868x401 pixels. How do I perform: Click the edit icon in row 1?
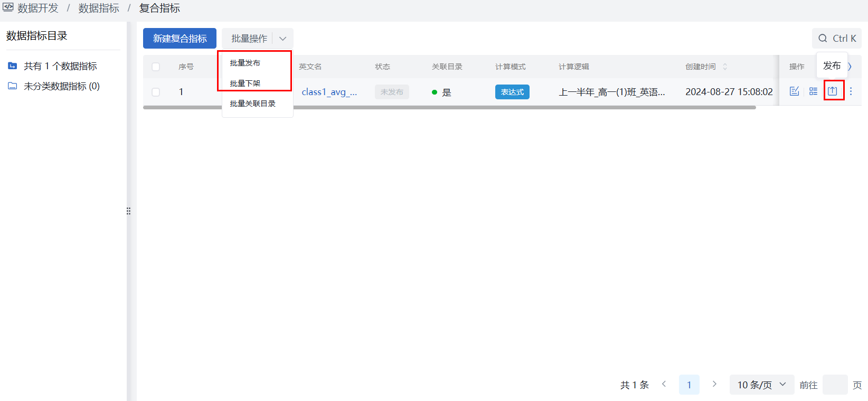(794, 91)
